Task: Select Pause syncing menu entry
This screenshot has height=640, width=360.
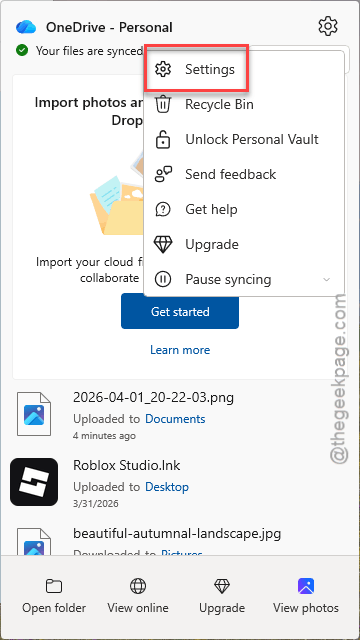Action: pos(244,280)
